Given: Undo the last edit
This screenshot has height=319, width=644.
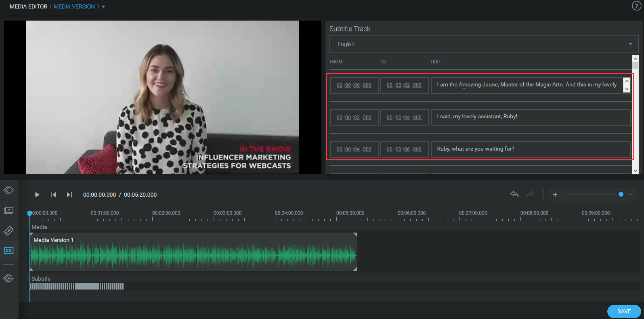Looking at the screenshot, I should pyautogui.click(x=514, y=194).
